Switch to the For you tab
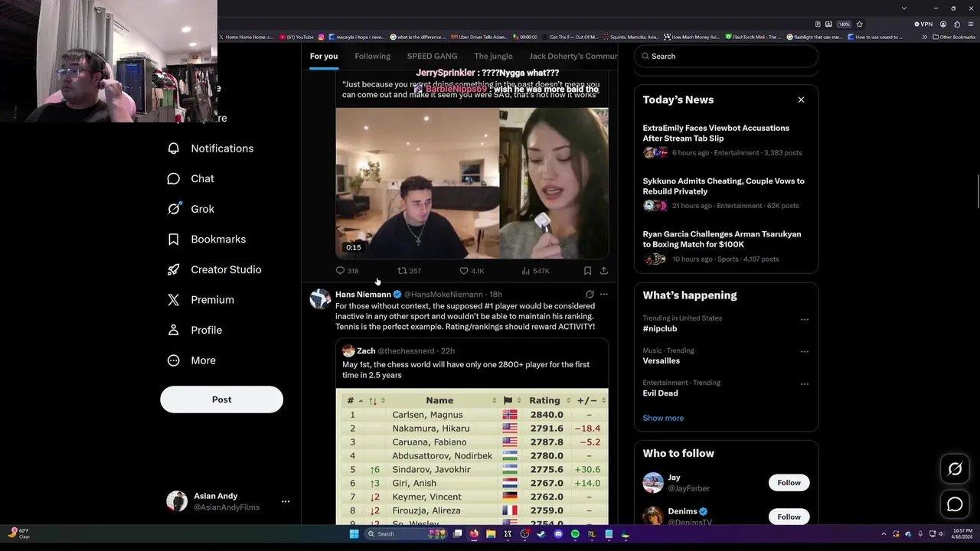Viewport: 980px width, 551px height. pos(324,57)
